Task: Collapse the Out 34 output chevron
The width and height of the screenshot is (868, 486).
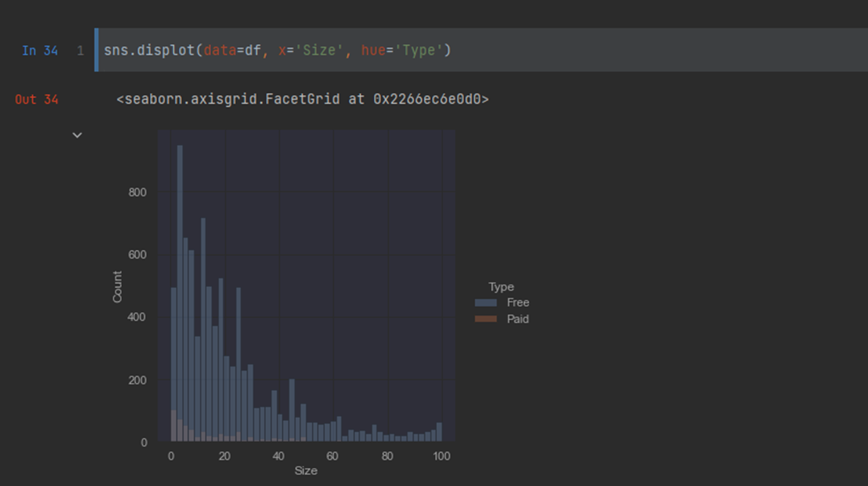Action: pos(77,135)
